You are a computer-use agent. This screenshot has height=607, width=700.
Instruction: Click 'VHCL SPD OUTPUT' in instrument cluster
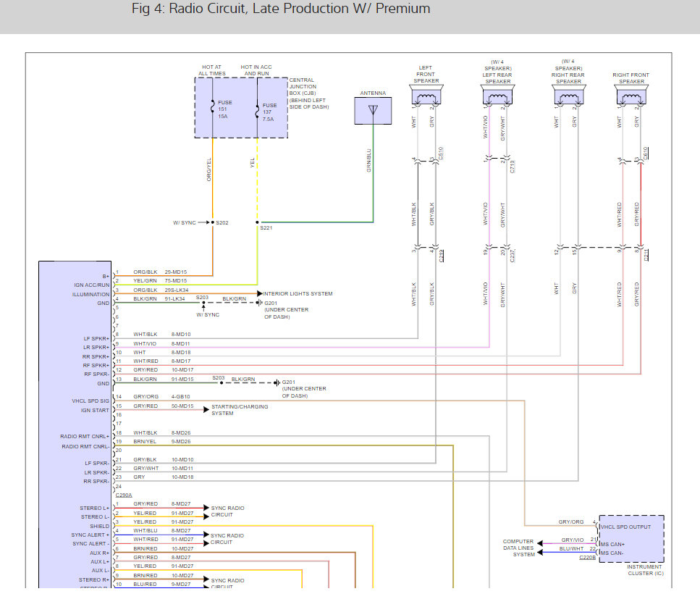(625, 527)
